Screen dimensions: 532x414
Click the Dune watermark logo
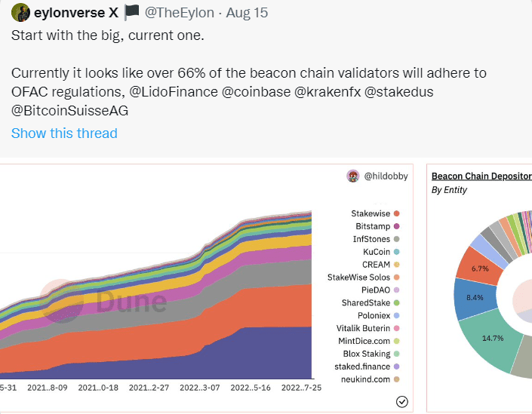(x=103, y=301)
